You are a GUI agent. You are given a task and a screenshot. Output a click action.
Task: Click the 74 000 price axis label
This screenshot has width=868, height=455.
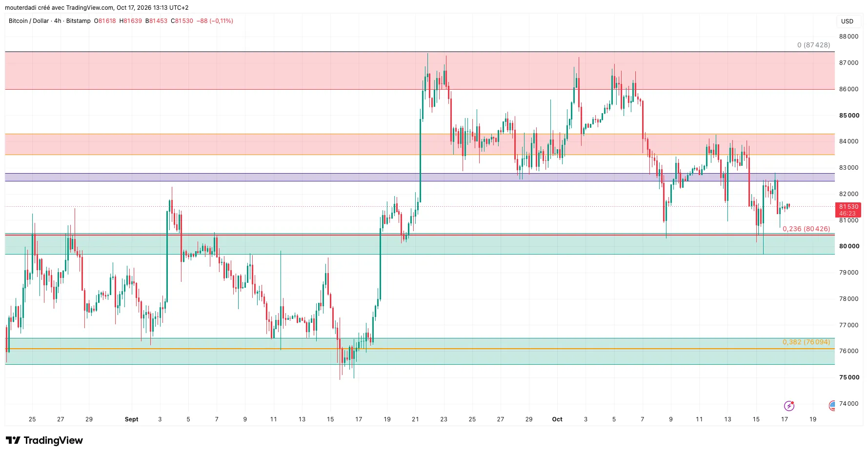click(849, 404)
